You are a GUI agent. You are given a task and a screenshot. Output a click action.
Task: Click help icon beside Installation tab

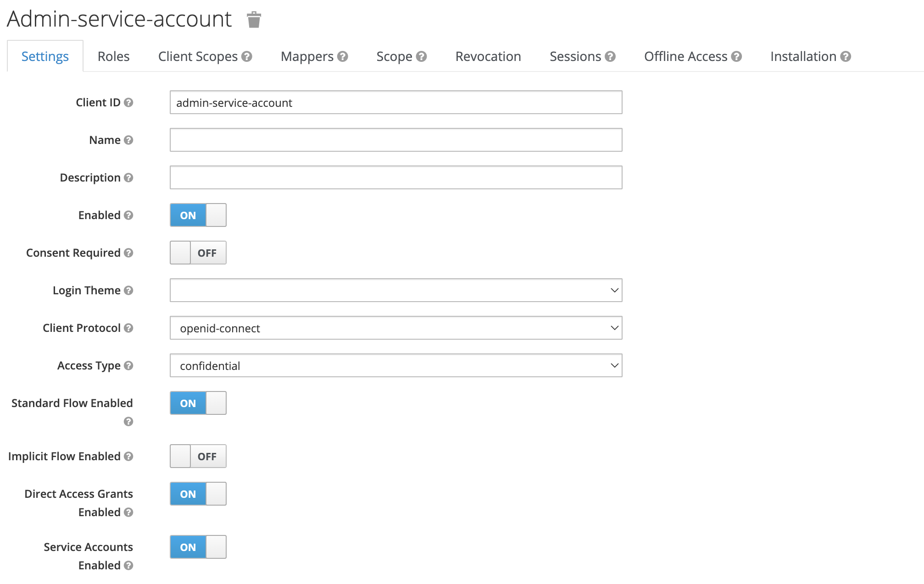point(846,56)
